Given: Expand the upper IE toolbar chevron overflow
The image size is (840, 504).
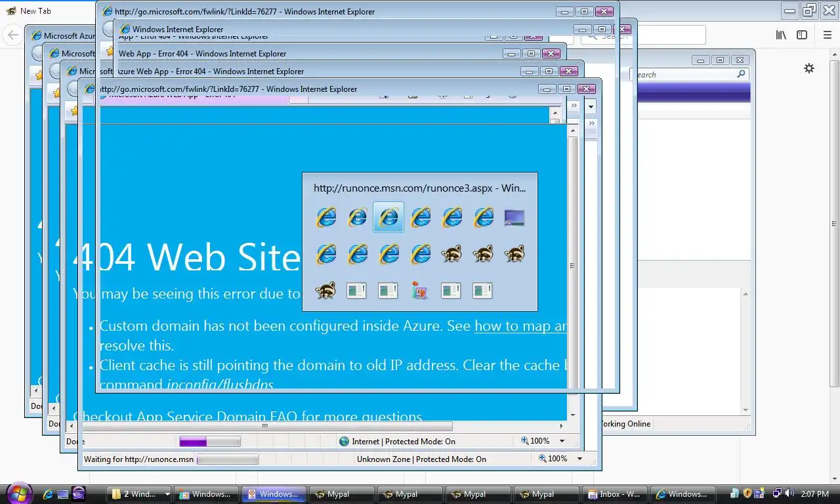Looking at the screenshot, I should (x=574, y=106).
